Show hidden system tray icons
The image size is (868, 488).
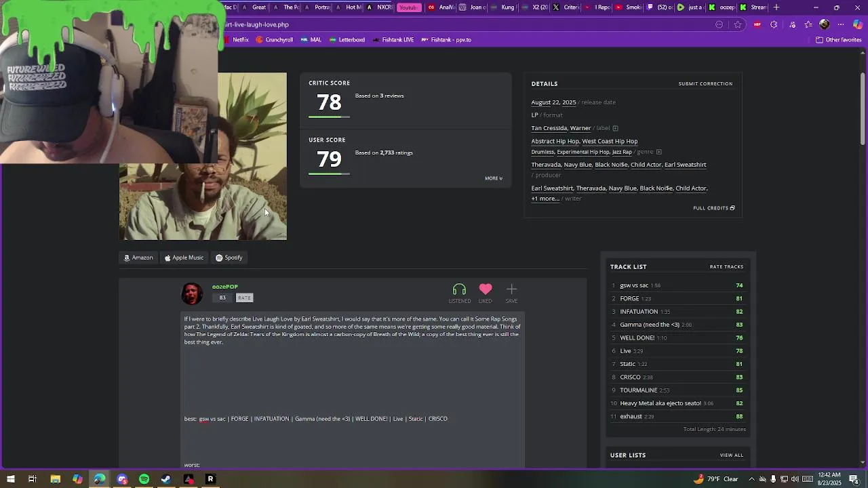pyautogui.click(x=753, y=479)
